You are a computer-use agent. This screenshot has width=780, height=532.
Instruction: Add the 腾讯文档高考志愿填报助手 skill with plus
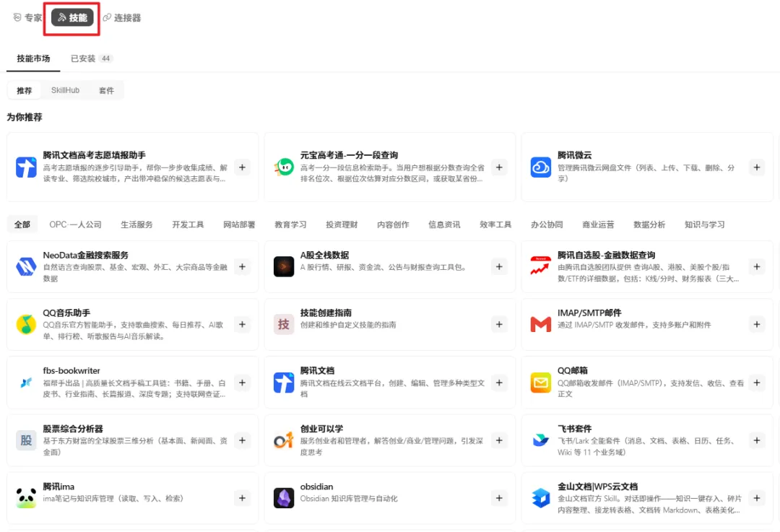pos(242,167)
